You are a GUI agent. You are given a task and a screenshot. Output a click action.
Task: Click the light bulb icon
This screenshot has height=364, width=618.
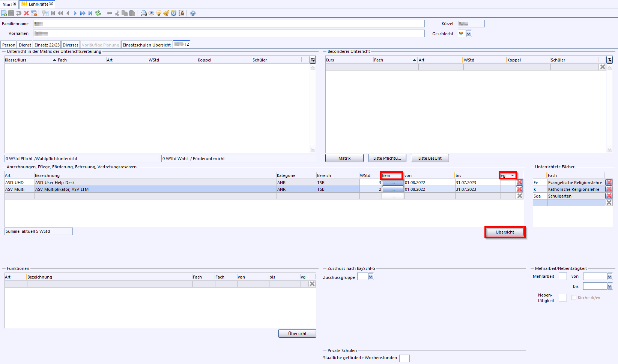pos(159,13)
